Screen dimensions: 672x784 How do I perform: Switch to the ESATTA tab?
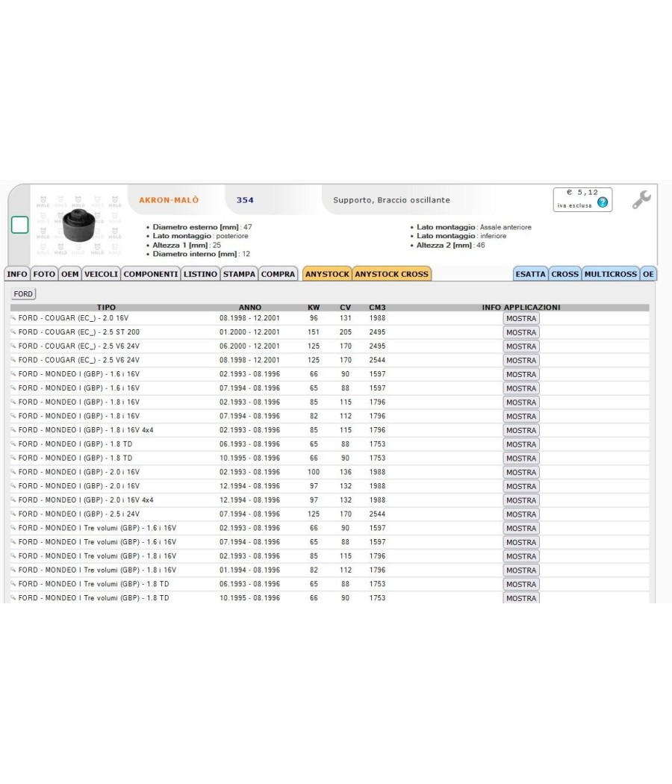click(530, 274)
